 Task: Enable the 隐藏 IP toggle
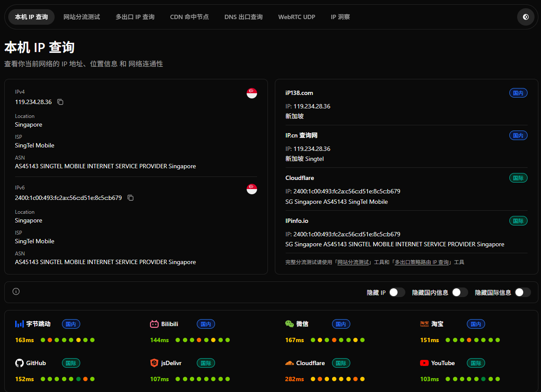pos(397,292)
